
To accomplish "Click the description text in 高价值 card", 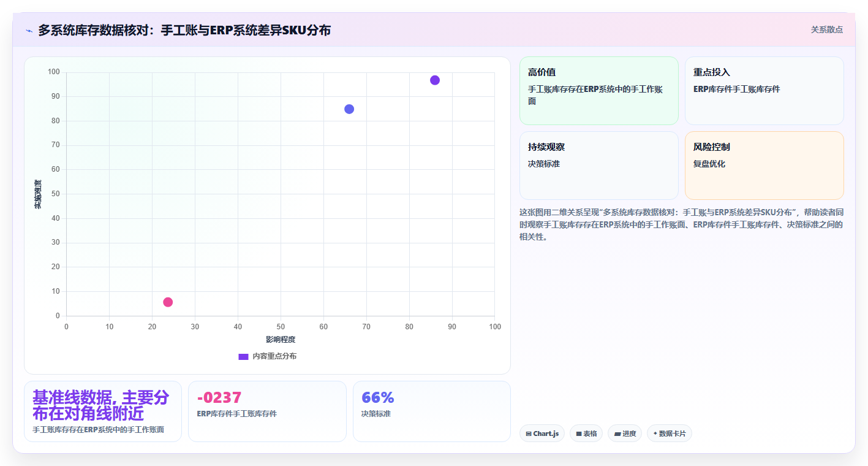I will (x=595, y=96).
